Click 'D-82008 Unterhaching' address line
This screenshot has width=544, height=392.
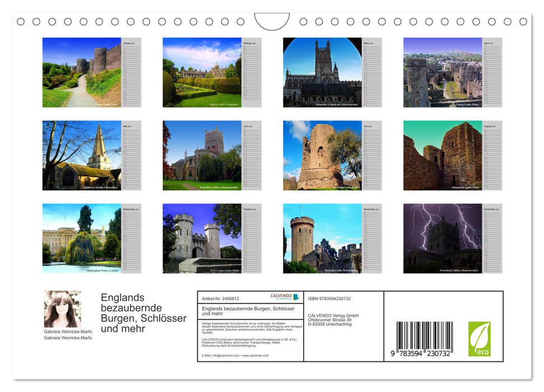(x=329, y=324)
